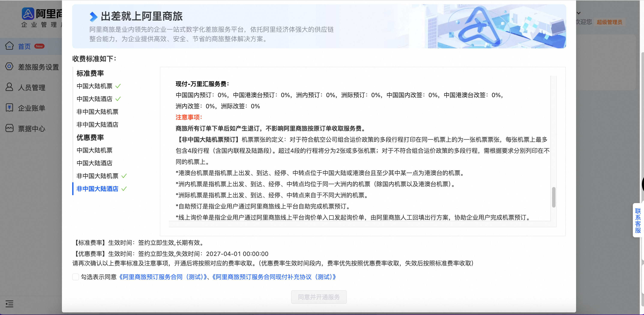
Task: Click the personnel management person icon
Action: pos(9,87)
